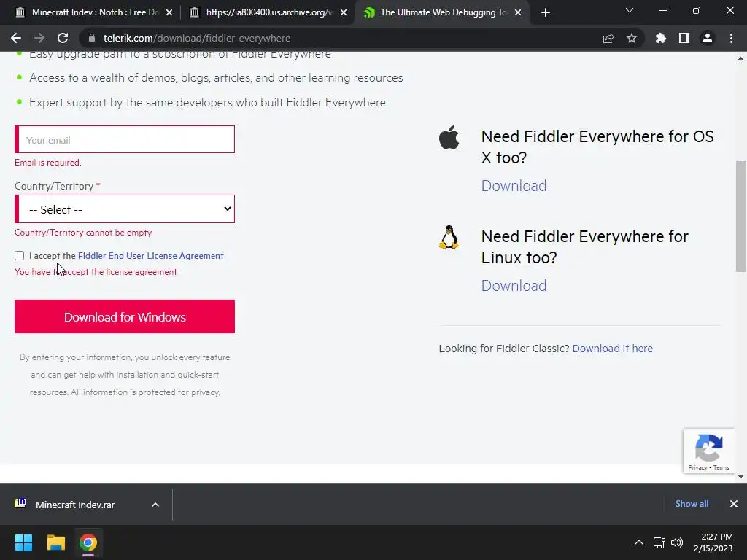The width and height of the screenshot is (747, 560).
Task: Check the accept license agreement checkbox
Action: pyautogui.click(x=20, y=256)
